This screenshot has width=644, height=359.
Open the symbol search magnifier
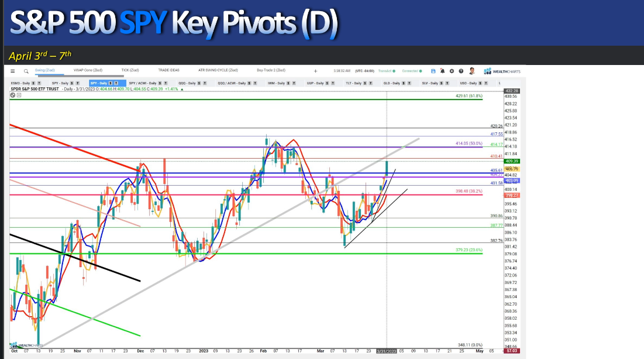tap(26, 71)
